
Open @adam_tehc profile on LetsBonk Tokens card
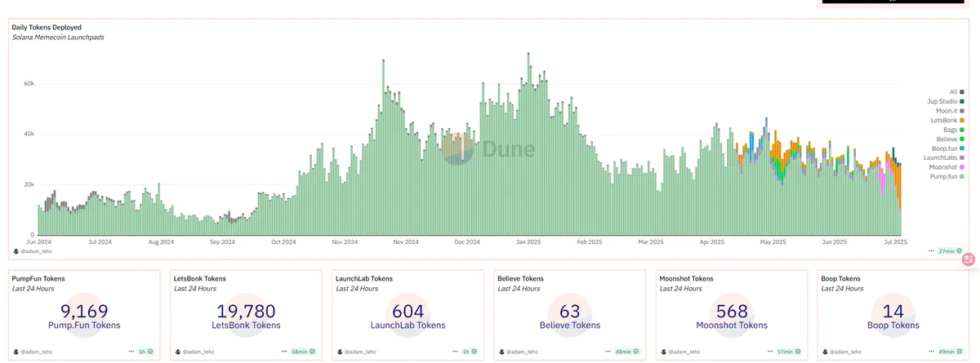pos(194,351)
